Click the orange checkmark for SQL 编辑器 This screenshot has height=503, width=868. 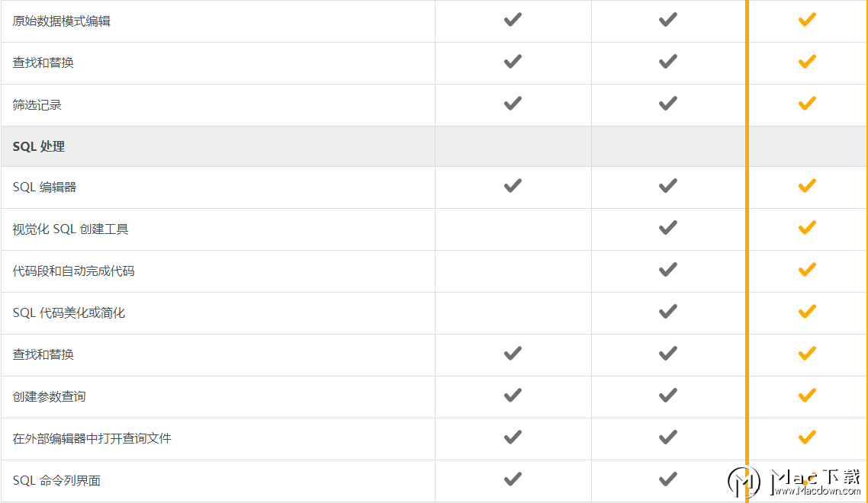click(x=807, y=185)
